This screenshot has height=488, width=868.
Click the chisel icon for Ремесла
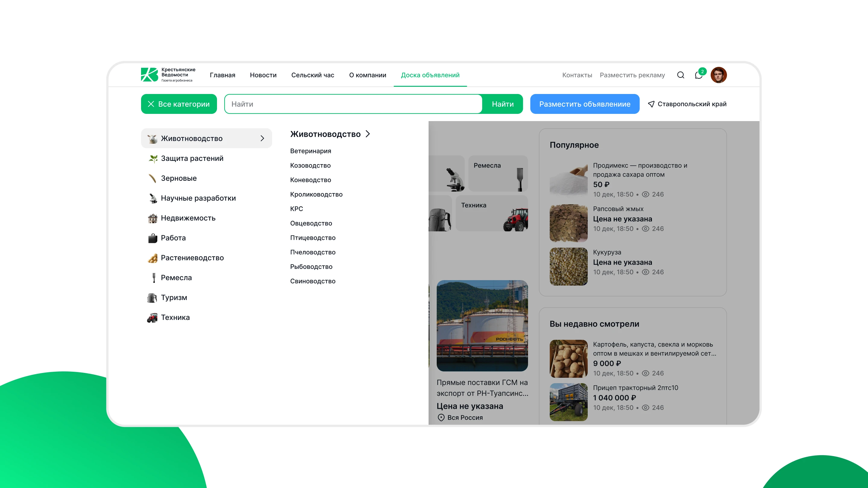[154, 277]
